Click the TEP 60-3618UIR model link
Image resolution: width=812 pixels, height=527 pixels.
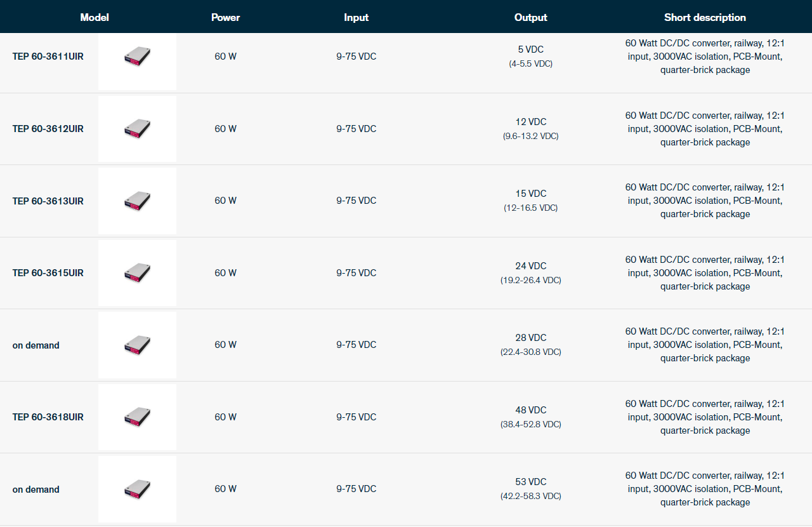tap(48, 417)
